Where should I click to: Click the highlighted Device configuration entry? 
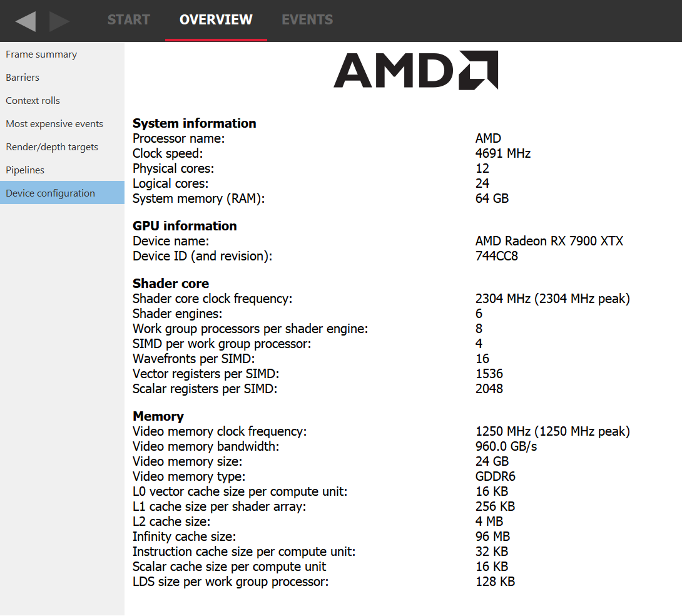coord(50,193)
